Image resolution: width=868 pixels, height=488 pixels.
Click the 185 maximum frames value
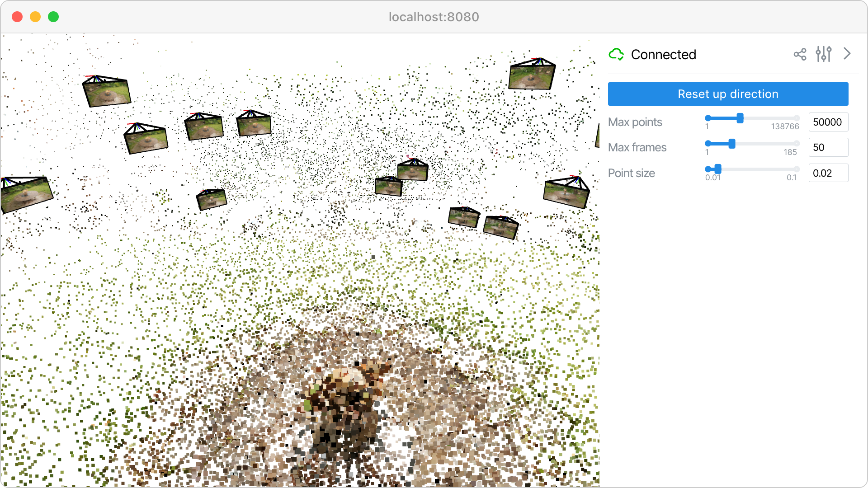[x=790, y=152]
